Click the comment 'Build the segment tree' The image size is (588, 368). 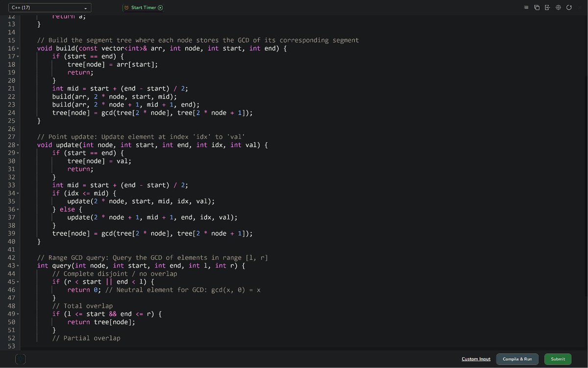click(198, 40)
